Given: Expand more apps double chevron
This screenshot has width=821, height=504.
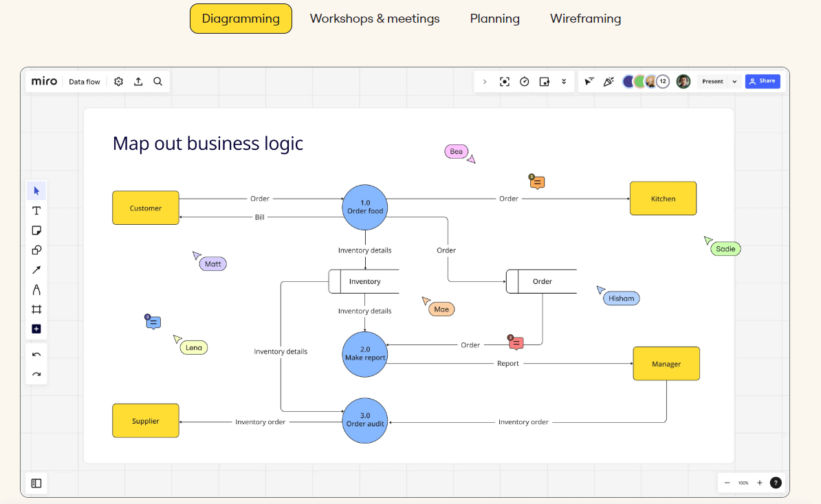Looking at the screenshot, I should [564, 82].
